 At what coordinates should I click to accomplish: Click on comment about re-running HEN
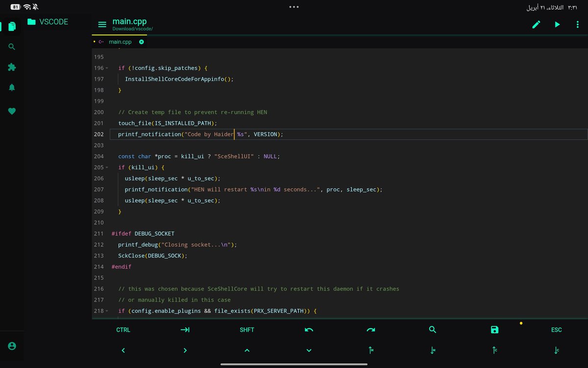tap(193, 112)
